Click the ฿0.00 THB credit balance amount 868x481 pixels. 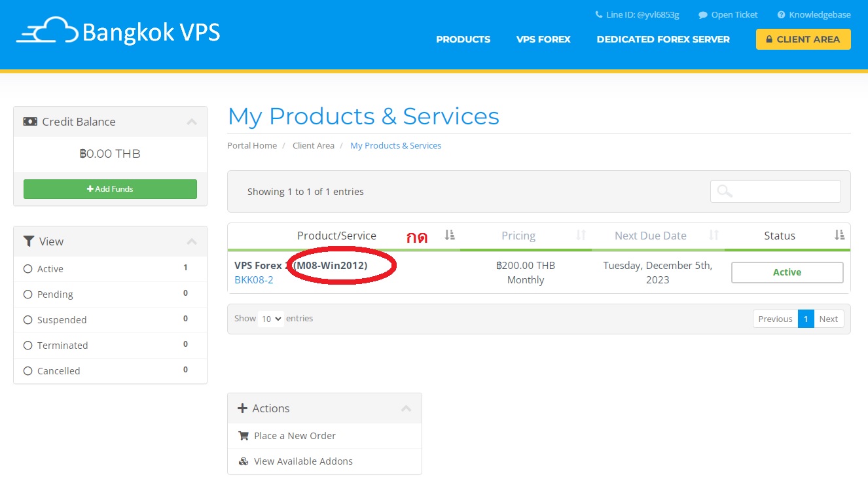110,154
